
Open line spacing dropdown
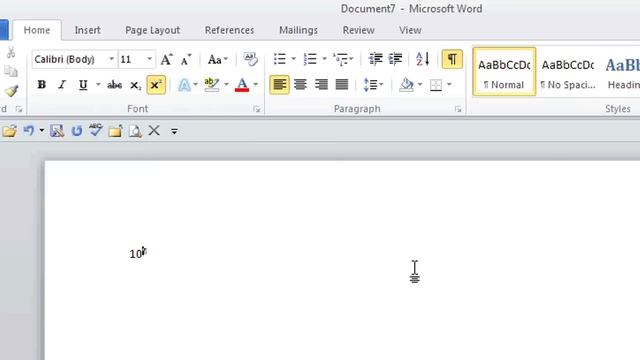[x=373, y=85]
